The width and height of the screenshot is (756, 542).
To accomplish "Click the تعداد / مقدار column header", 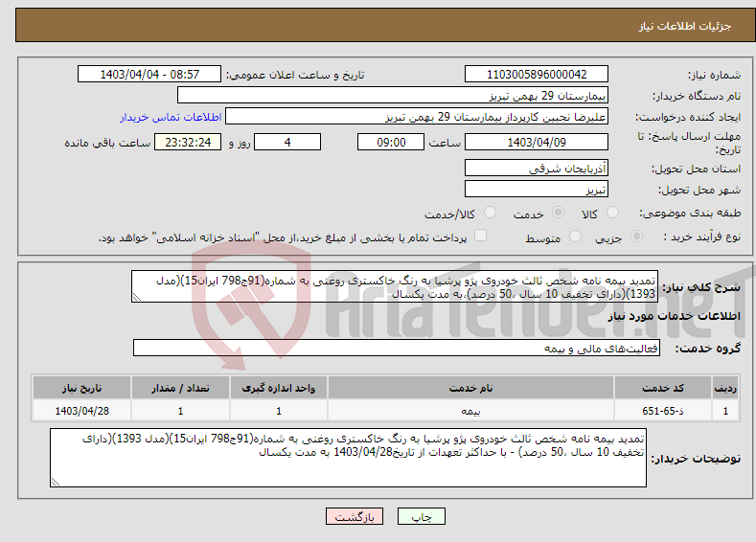I will click(x=180, y=388).
